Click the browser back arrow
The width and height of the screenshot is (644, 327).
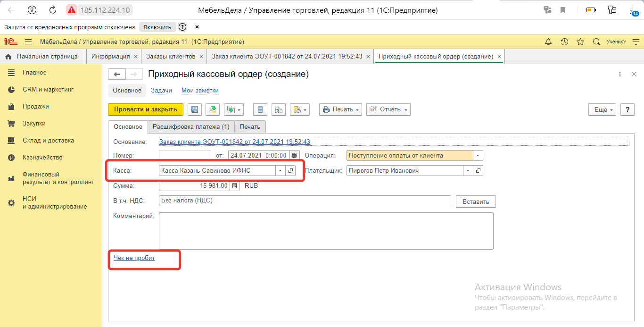tap(11, 9)
